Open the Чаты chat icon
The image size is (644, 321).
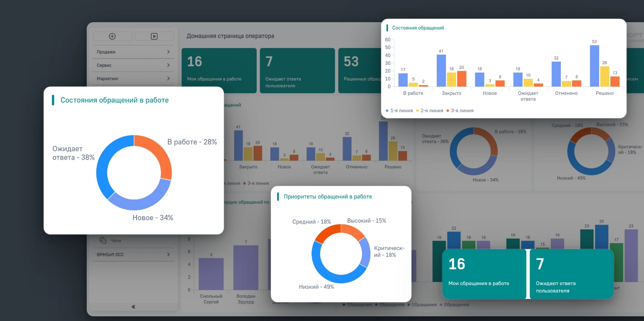(103, 240)
